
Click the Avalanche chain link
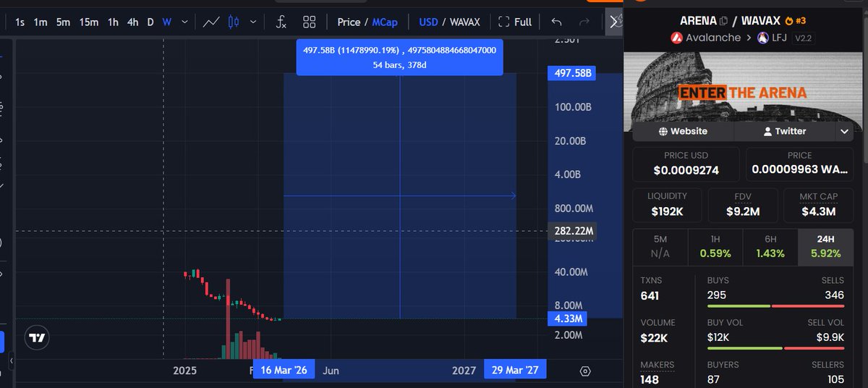[x=705, y=38]
